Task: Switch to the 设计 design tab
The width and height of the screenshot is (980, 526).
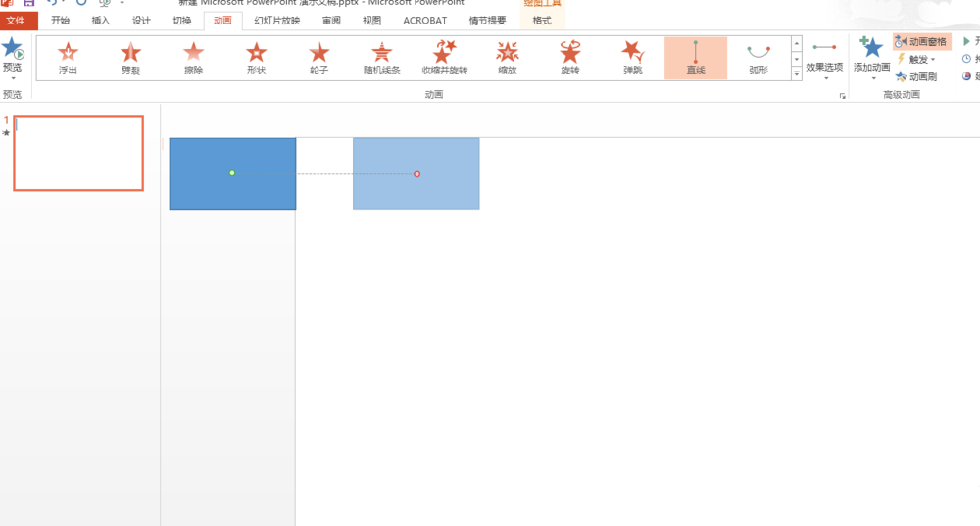Action: (x=141, y=21)
